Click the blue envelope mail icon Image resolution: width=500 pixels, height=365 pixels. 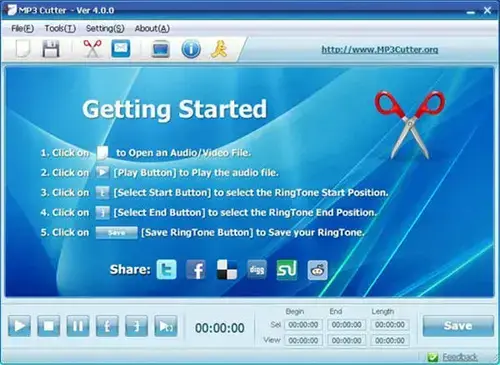(120, 48)
